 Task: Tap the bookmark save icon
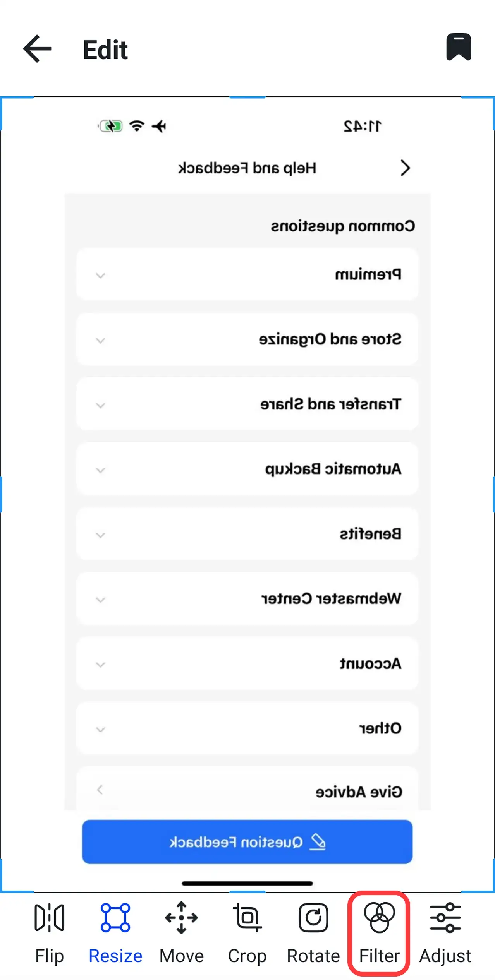pos(459,47)
